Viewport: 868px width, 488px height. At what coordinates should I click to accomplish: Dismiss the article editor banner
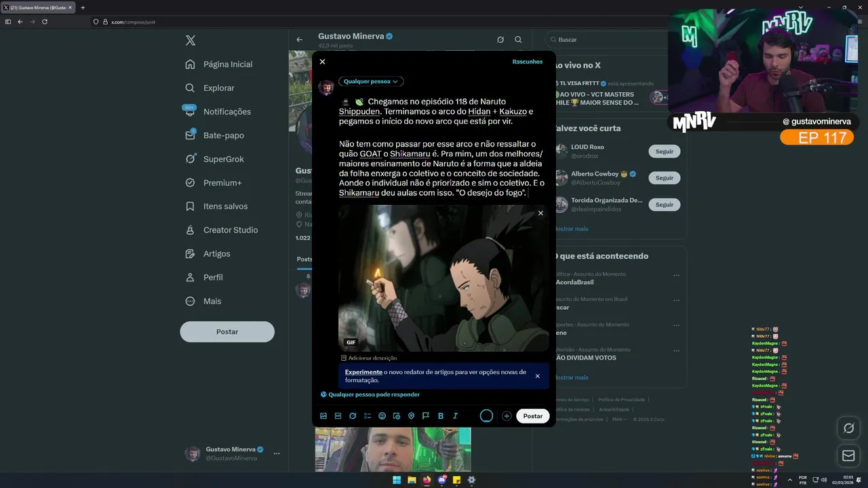pos(537,376)
